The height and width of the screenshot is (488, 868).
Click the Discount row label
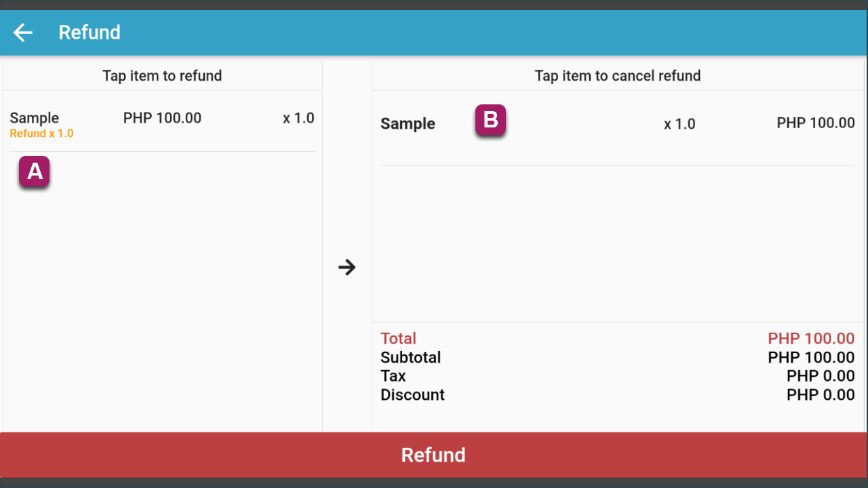(x=412, y=394)
